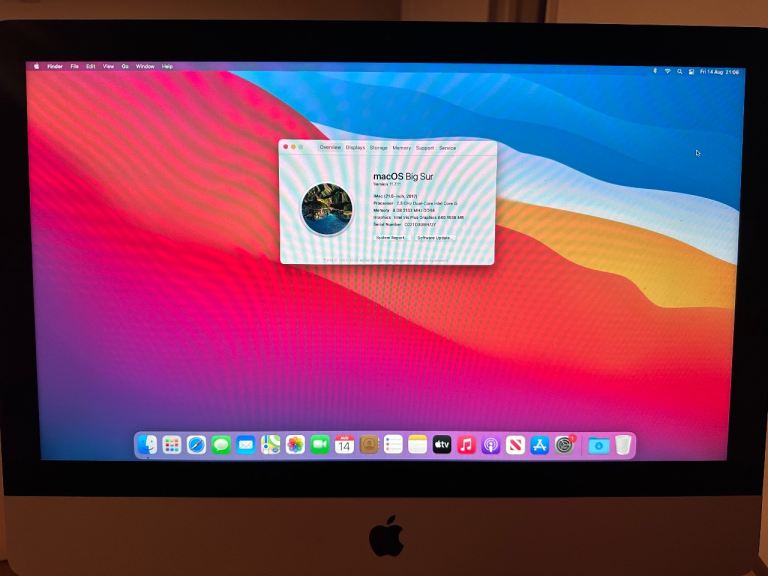Viewport: 768px width, 576px height.
Task: Start FaceTime from the Dock
Action: point(319,445)
